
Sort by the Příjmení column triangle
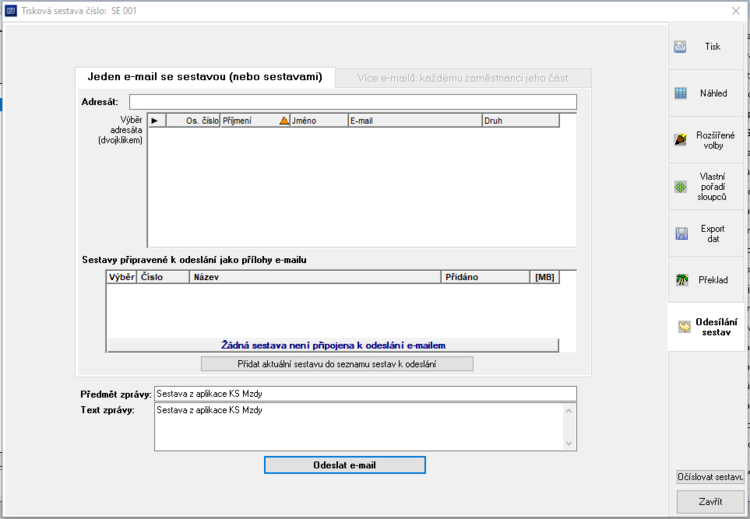(x=284, y=121)
